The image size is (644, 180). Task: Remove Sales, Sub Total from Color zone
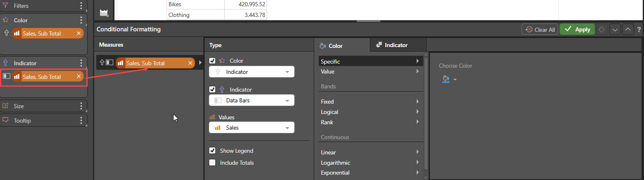point(79,33)
